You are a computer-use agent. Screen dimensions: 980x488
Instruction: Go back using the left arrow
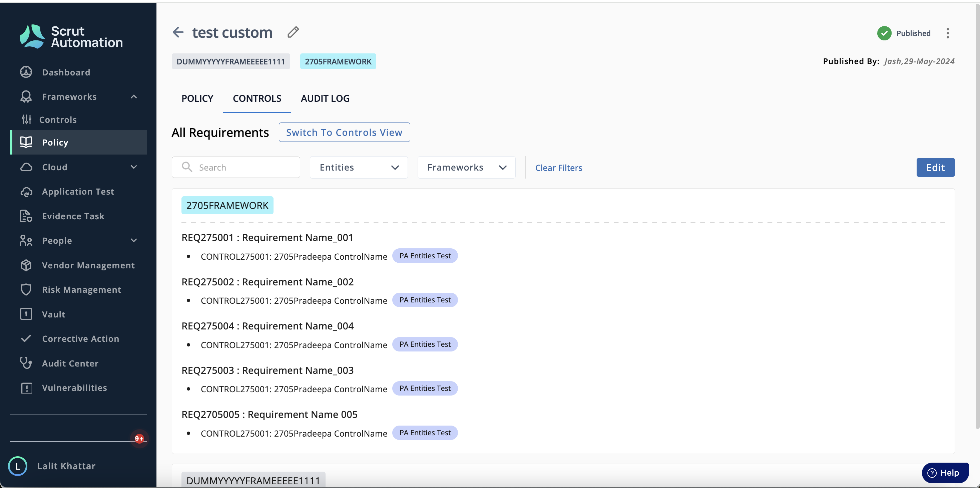178,32
